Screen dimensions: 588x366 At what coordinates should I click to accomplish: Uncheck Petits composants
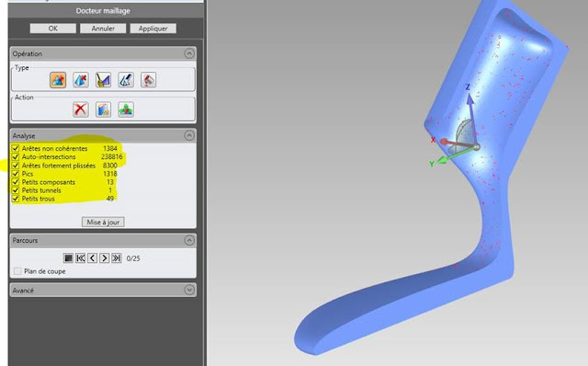coord(16,182)
